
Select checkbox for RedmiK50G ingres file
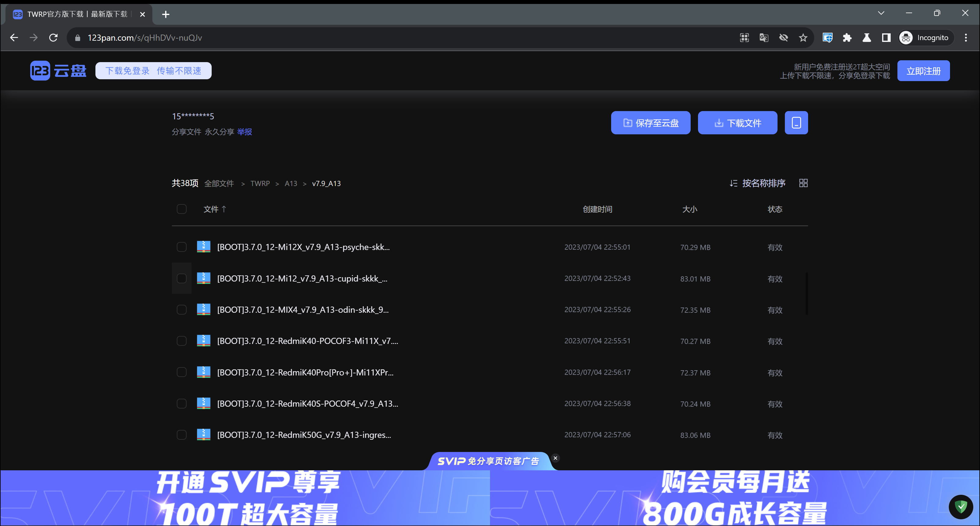tap(181, 435)
